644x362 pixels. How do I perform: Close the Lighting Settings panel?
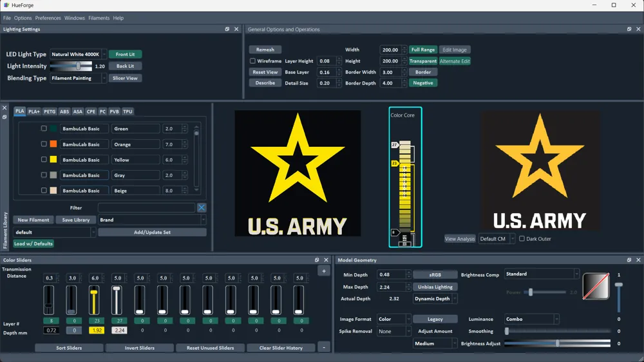(236, 29)
